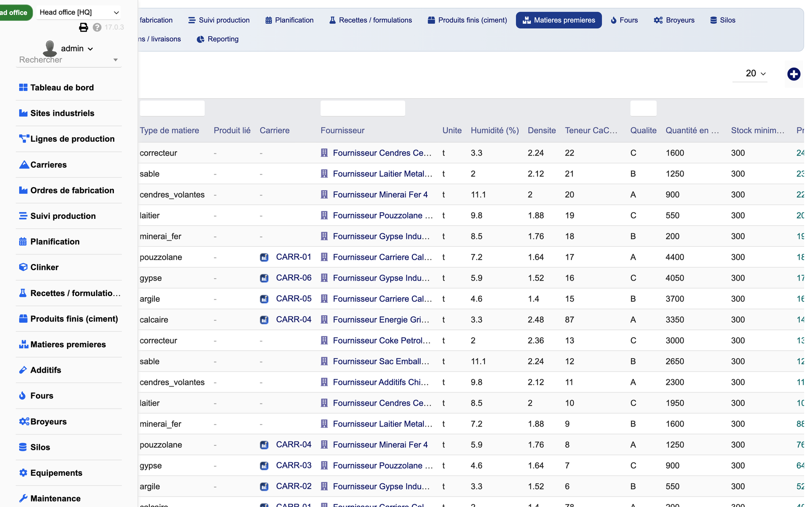Click quantity value 4400
The image size is (812, 507).
point(675,257)
